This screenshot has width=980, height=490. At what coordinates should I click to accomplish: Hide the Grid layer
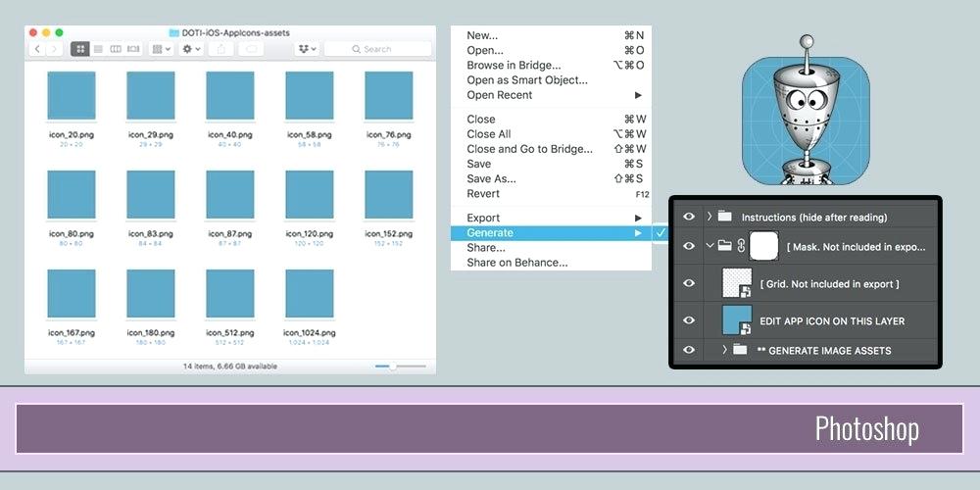coord(689,283)
